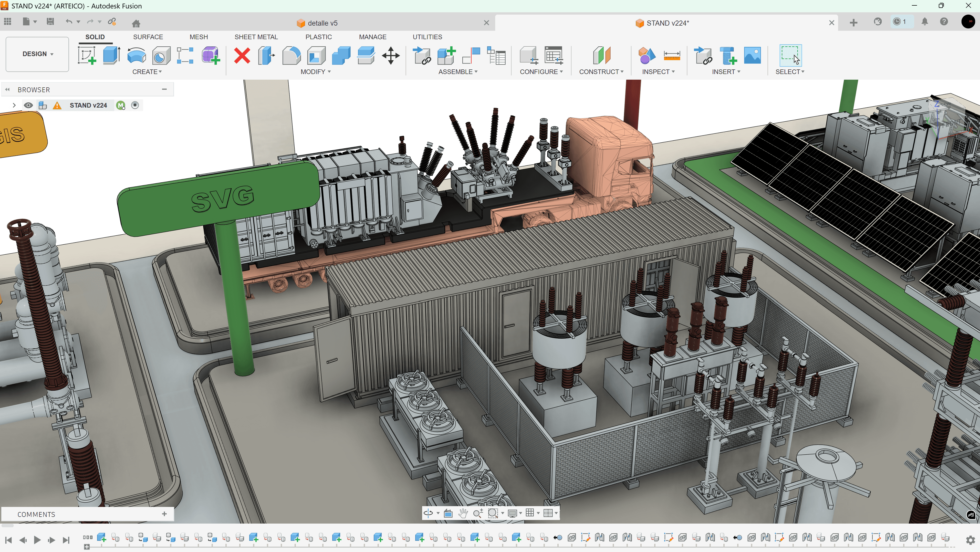Open the DESIGN workspace dropdown
Viewport: 980px width, 552px height.
coord(37,54)
